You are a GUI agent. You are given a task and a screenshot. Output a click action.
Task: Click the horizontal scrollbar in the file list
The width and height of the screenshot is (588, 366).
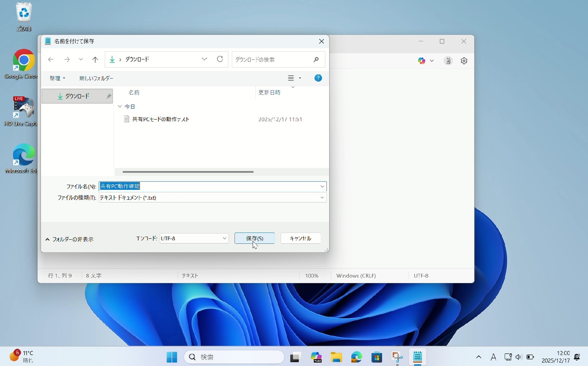click(188, 172)
